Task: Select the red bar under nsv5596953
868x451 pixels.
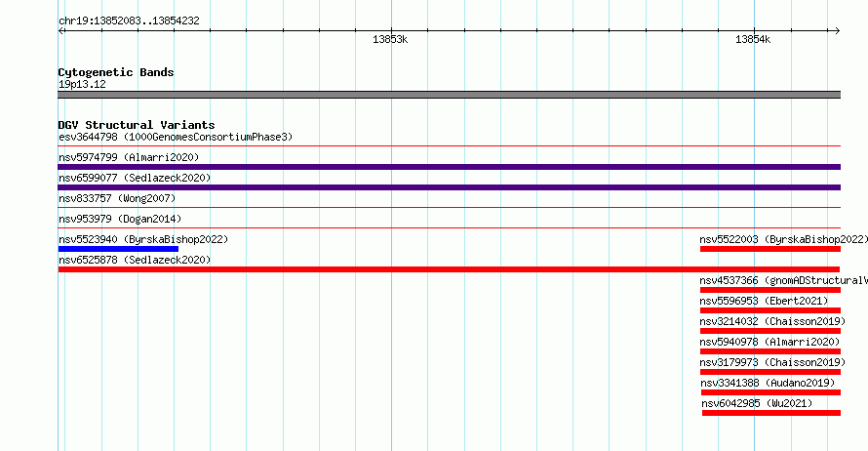Action: pyautogui.click(x=770, y=310)
